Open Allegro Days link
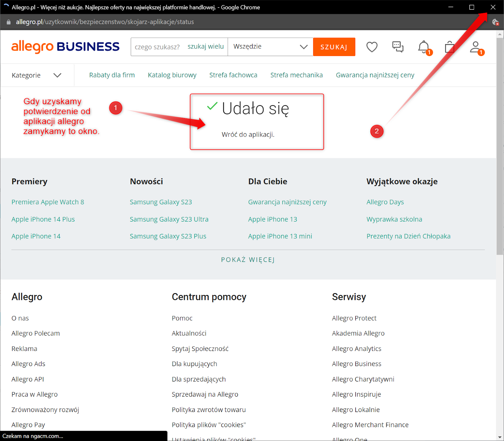504x441 pixels. pos(385,202)
